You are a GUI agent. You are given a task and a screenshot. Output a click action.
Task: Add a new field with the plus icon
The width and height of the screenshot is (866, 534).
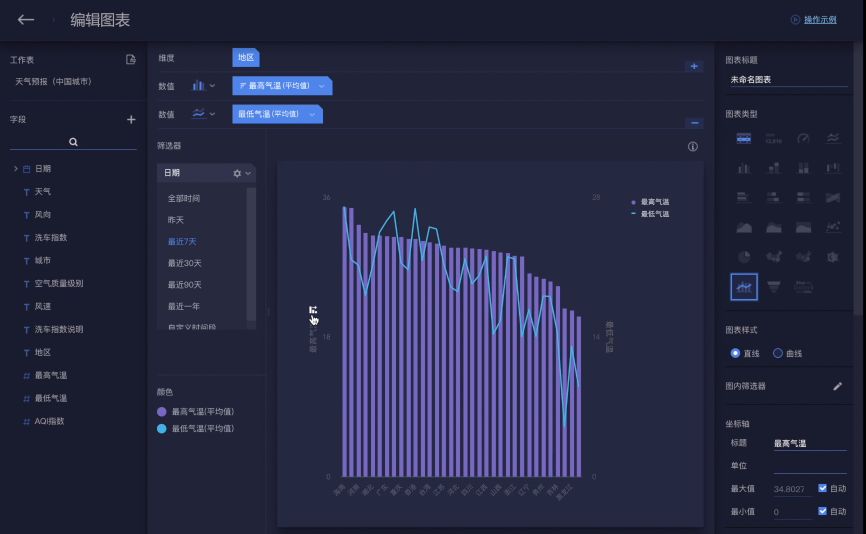click(131, 119)
